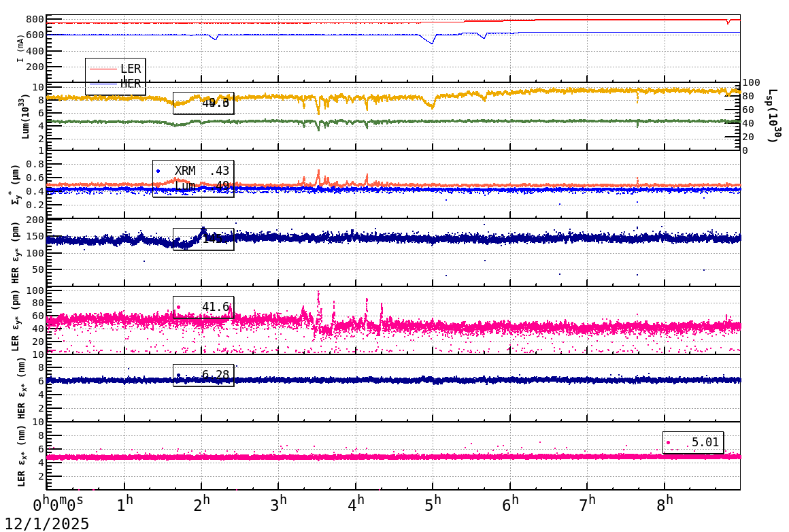The width and height of the screenshot is (789, 532).
Task: Select the red LER legend line sample
Action: 103,69
